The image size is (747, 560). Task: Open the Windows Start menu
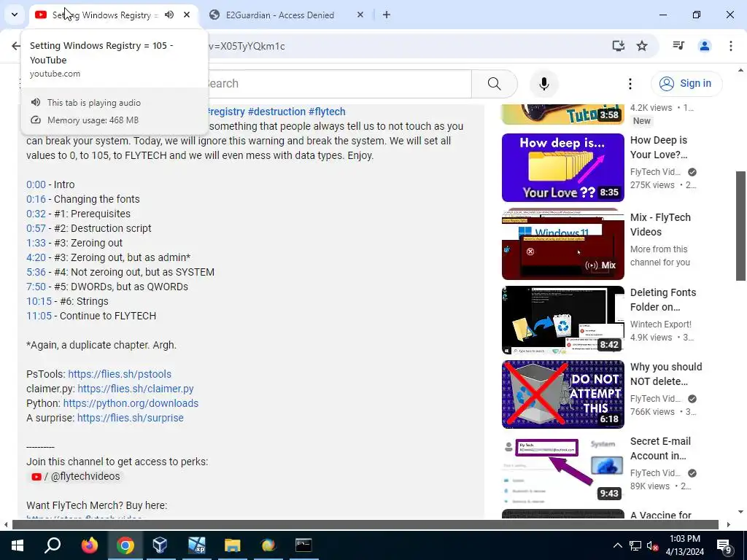coord(18,545)
